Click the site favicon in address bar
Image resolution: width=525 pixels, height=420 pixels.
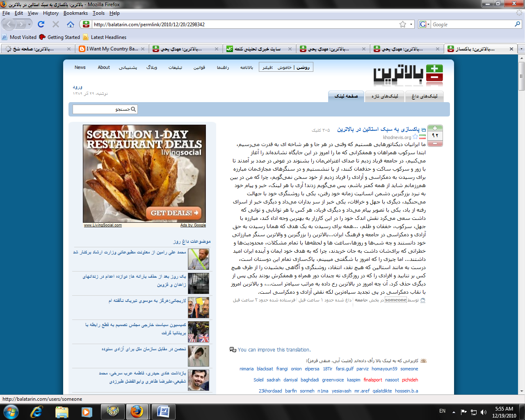click(86, 25)
